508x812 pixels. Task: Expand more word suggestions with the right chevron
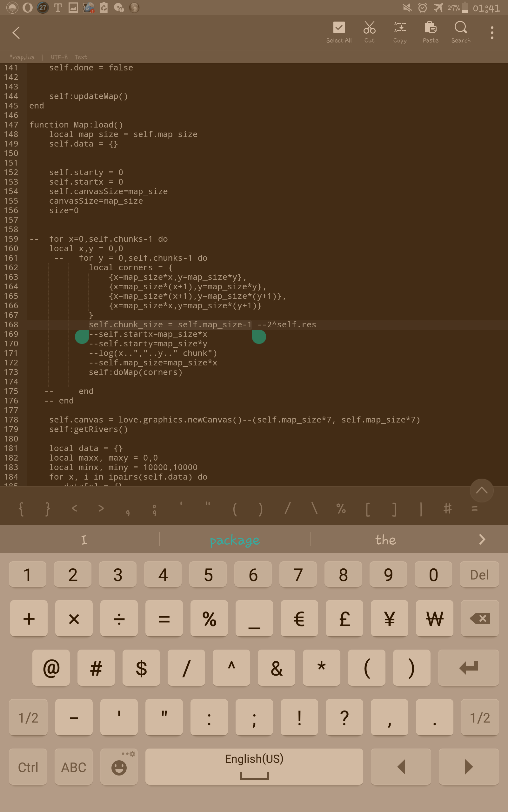[x=482, y=540]
